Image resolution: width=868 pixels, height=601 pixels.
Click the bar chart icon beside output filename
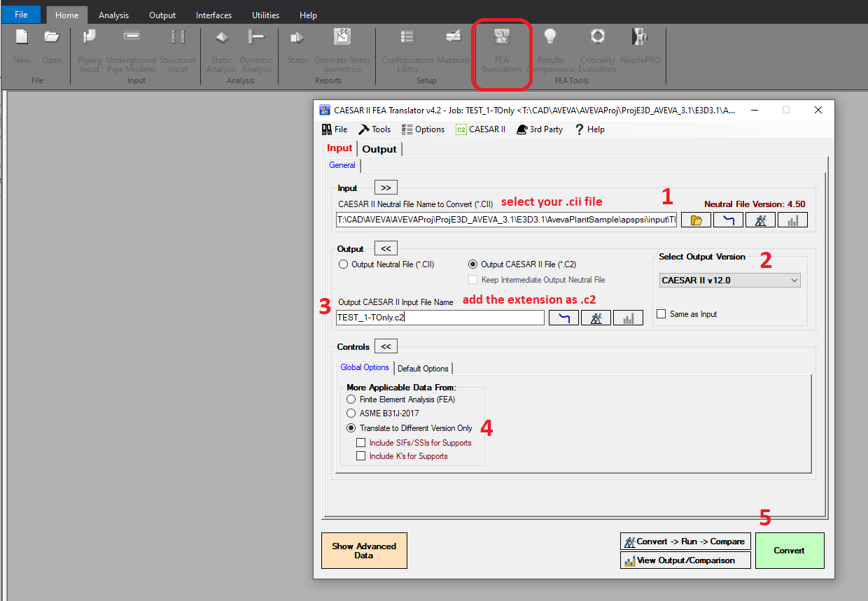628,318
